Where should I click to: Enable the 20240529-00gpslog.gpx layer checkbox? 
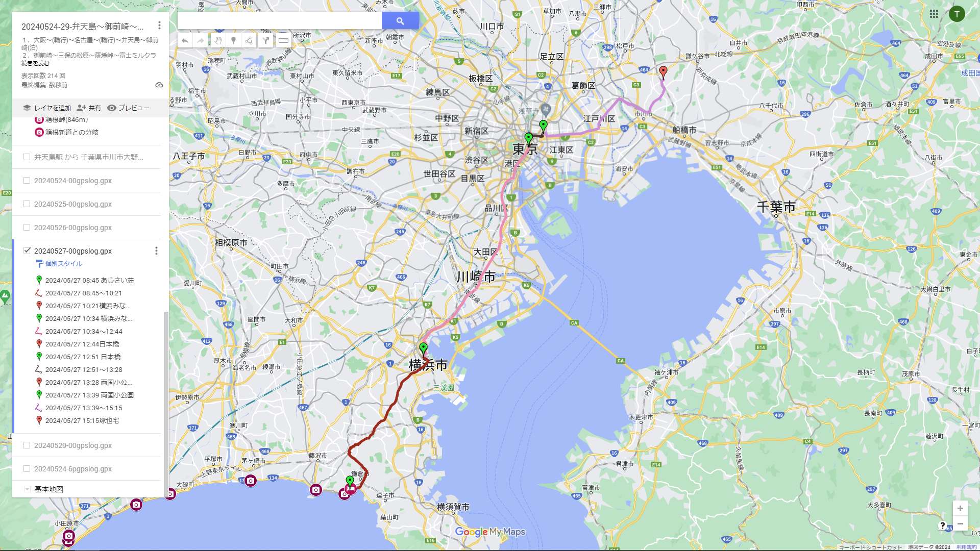27,445
